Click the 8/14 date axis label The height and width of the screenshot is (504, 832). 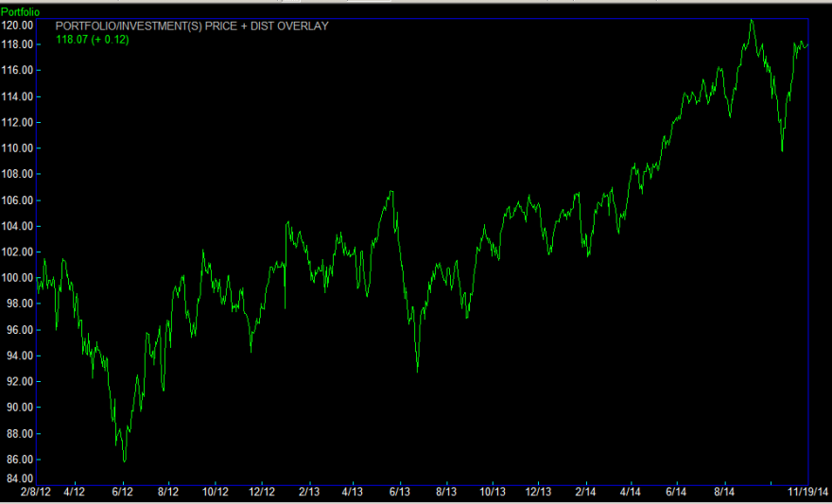coord(724,493)
